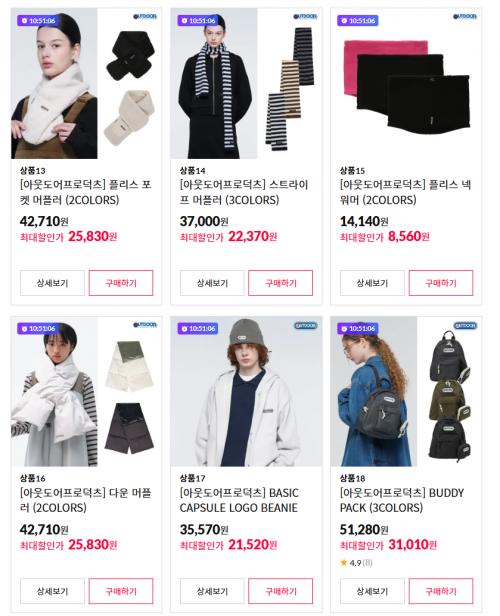
Task: Click the BUDDY PACK (3COLORS) title link
Action: click(402, 500)
